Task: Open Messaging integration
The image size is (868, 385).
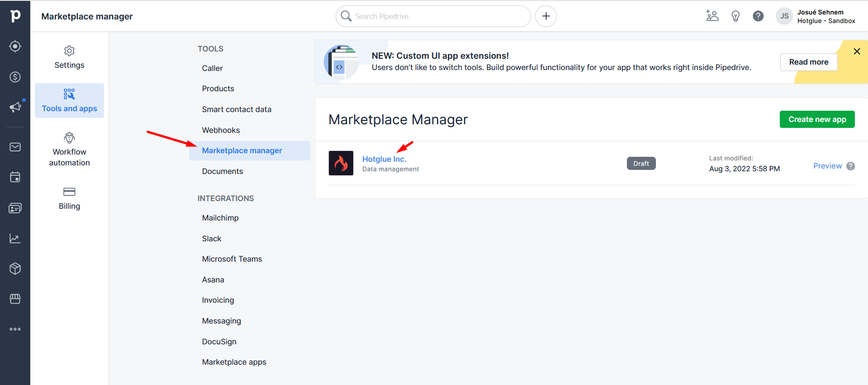Action: 222,321
